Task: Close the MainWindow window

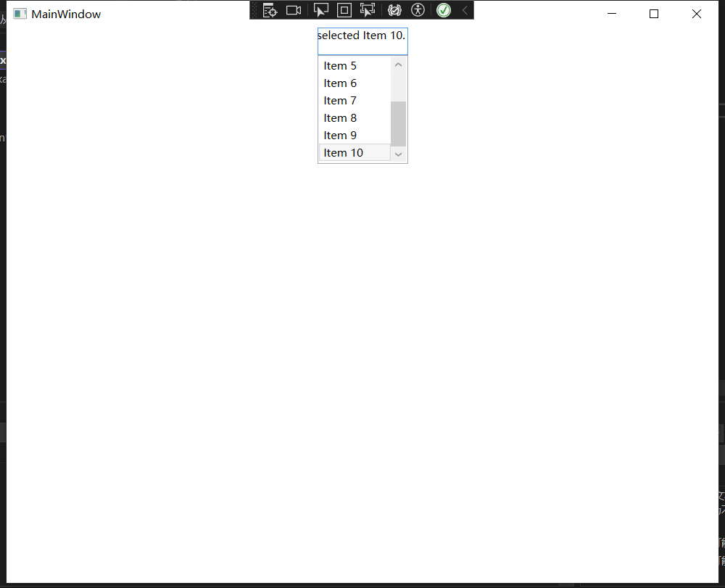Action: (696, 14)
